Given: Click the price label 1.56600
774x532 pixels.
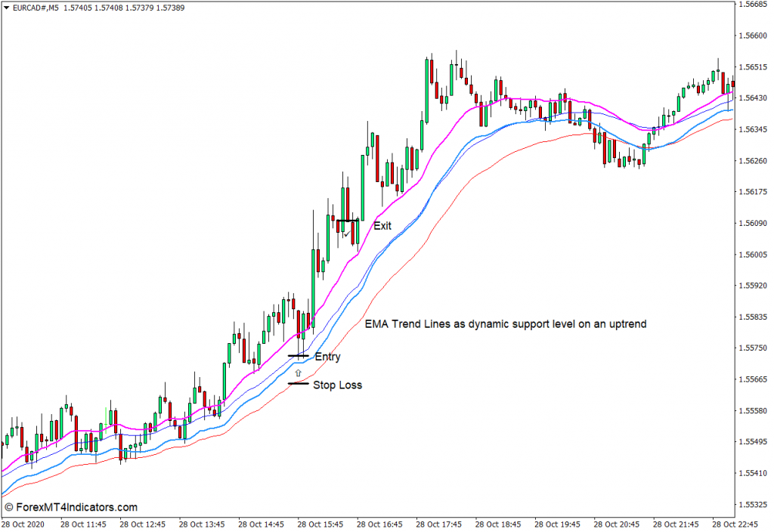Looking at the screenshot, I should tap(753, 36).
